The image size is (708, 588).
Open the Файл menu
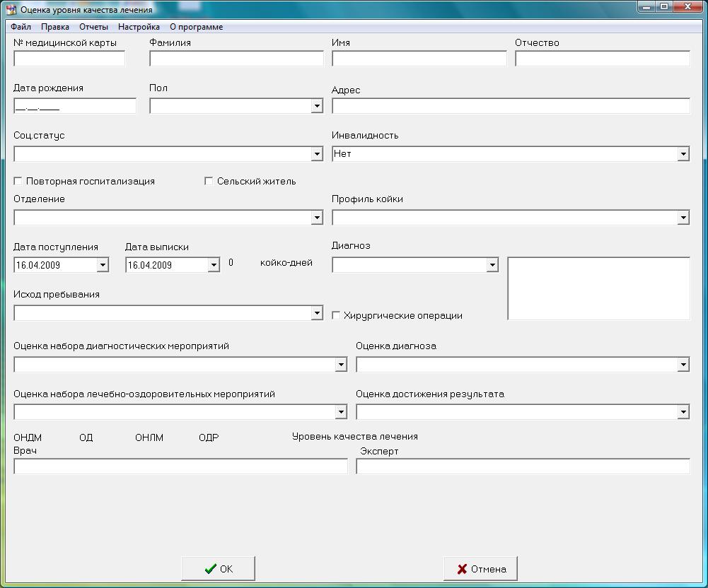[21, 27]
